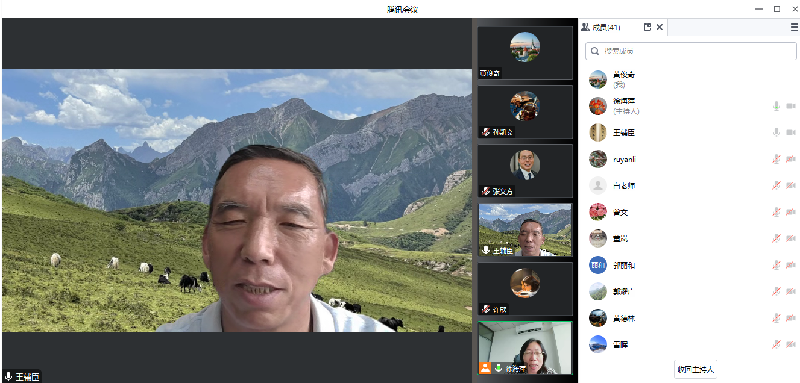Click orange person icon on bottom video thumbnail

click(485, 368)
